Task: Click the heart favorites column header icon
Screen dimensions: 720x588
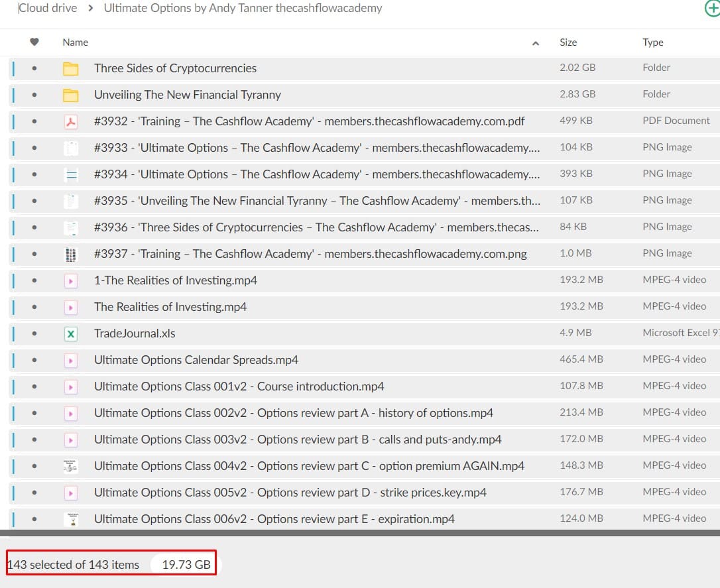Action: 34,42
